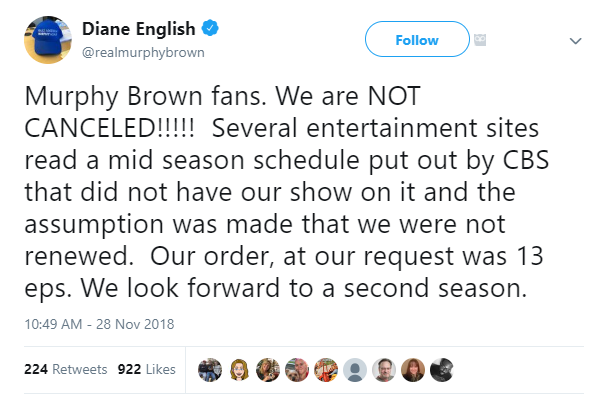Click the last black-and-white liker avatar
Image resolution: width=593 pixels, height=398 pixels.
click(442, 370)
